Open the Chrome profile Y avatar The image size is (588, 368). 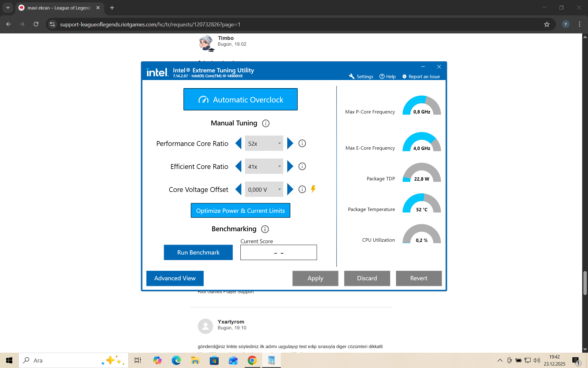tap(566, 24)
